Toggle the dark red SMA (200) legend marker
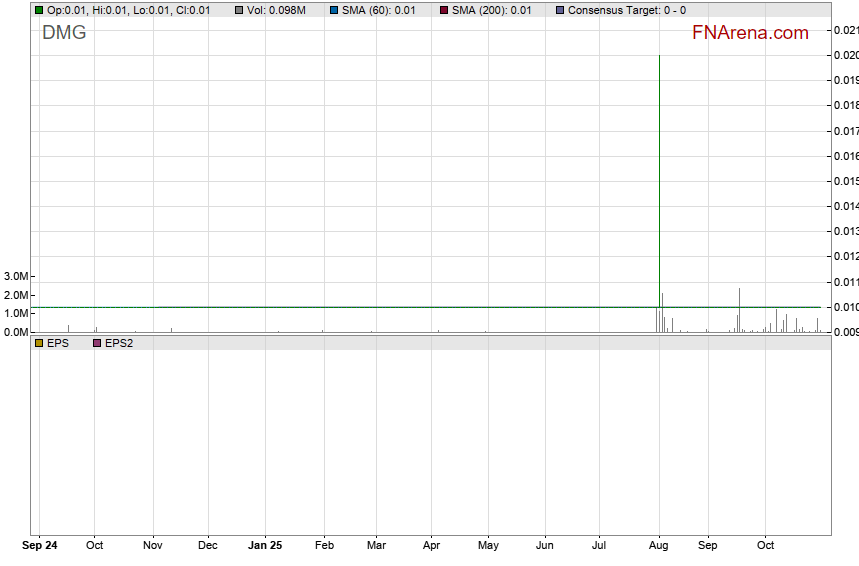Screen dimensions: 859x566 pyautogui.click(x=444, y=10)
